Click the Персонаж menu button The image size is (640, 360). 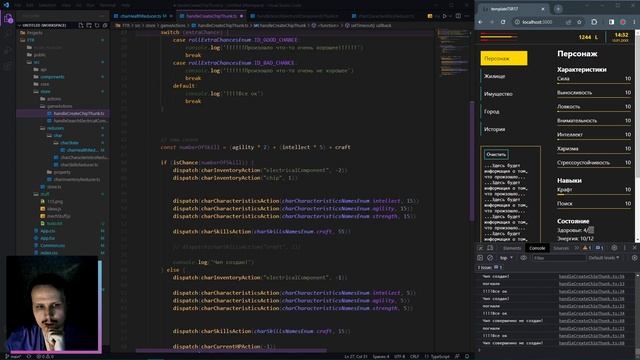504,58
